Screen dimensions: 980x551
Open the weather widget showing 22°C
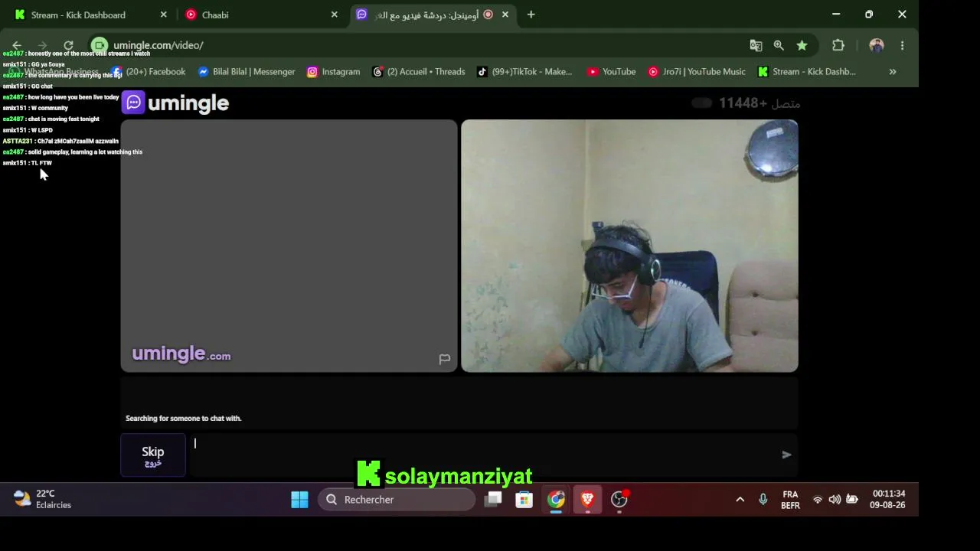coord(43,499)
